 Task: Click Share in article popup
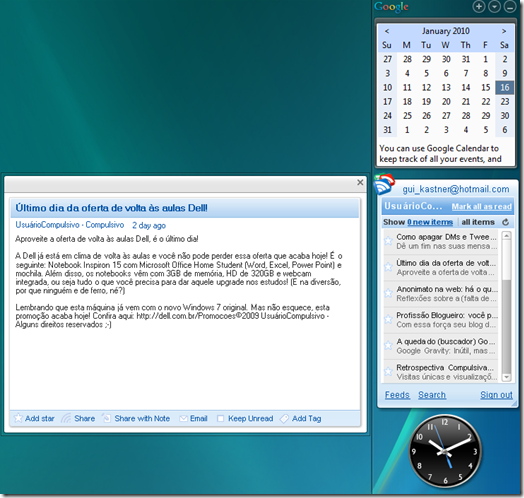(x=79, y=418)
